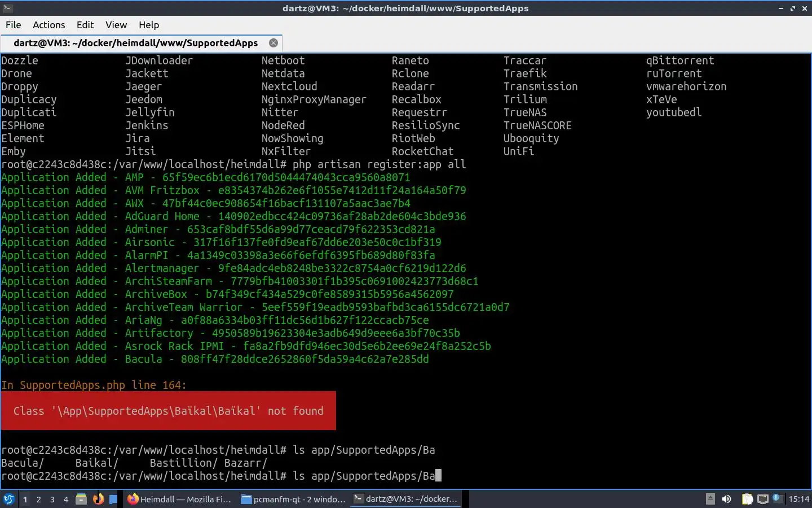The image size is (812, 508).
Task: Launch Firefox from panel quick-launch icon
Action: coord(98,499)
